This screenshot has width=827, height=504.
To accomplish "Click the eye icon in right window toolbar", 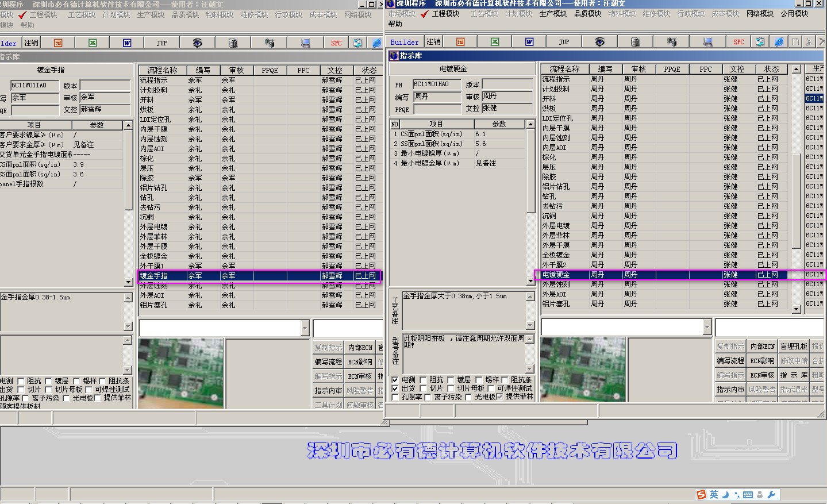I will click(x=599, y=42).
